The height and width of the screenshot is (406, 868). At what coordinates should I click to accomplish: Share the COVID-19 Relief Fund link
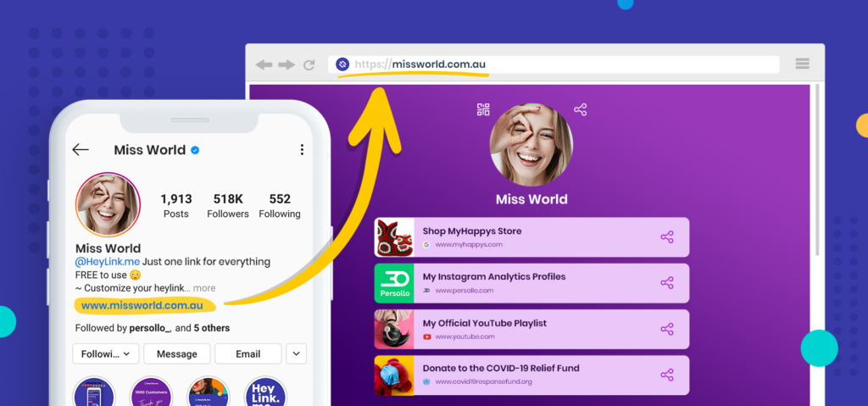pos(666,375)
